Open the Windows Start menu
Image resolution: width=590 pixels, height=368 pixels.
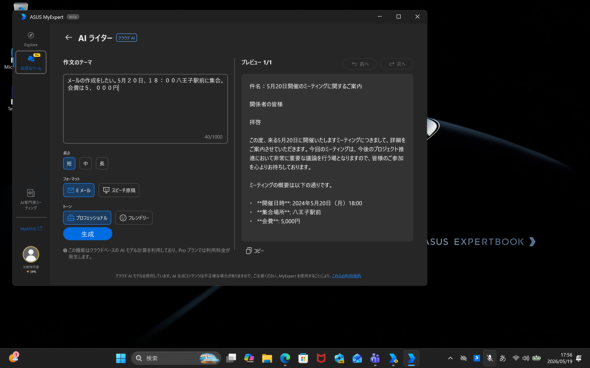click(x=121, y=358)
